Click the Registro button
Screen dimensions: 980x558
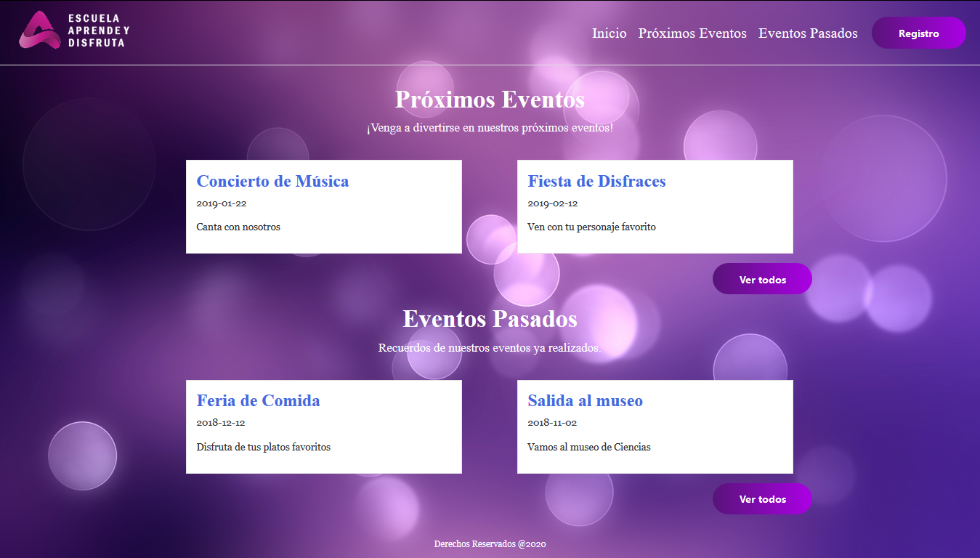point(918,32)
